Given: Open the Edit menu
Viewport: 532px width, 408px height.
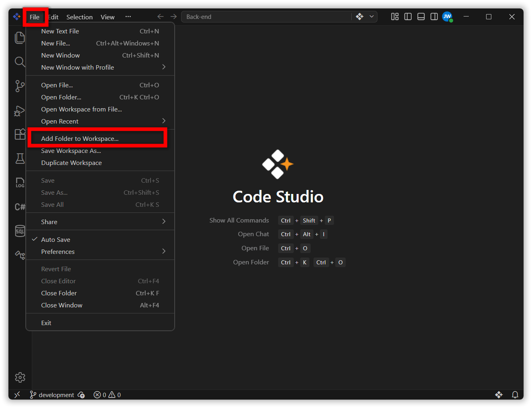Looking at the screenshot, I should 53,17.
